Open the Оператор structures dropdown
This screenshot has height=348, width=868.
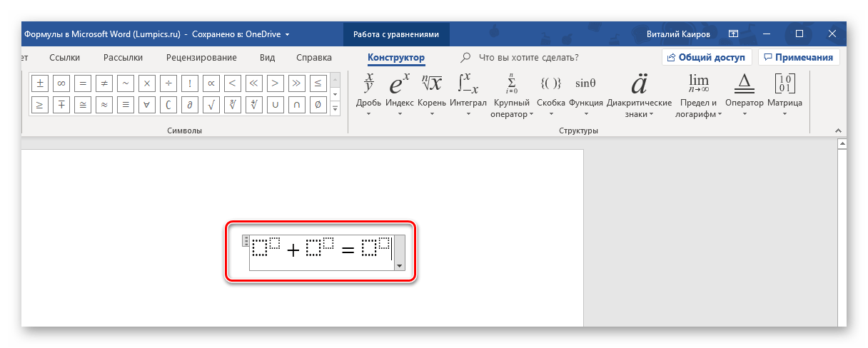coord(745,94)
